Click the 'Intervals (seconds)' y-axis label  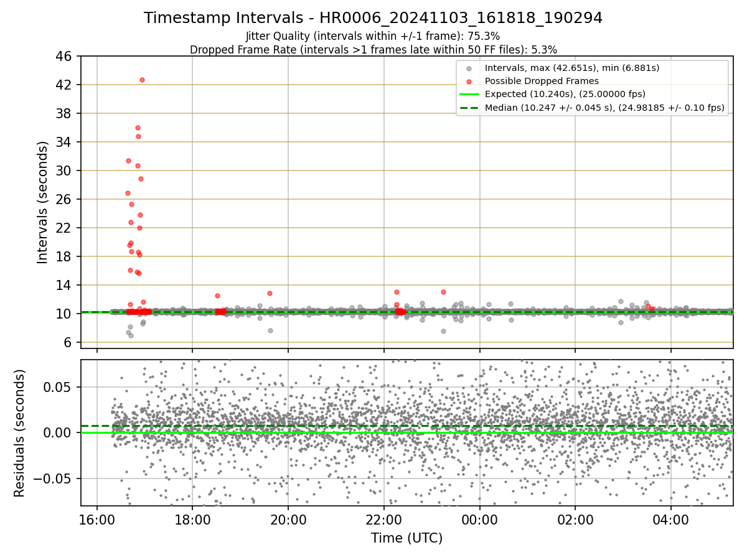click(42, 202)
